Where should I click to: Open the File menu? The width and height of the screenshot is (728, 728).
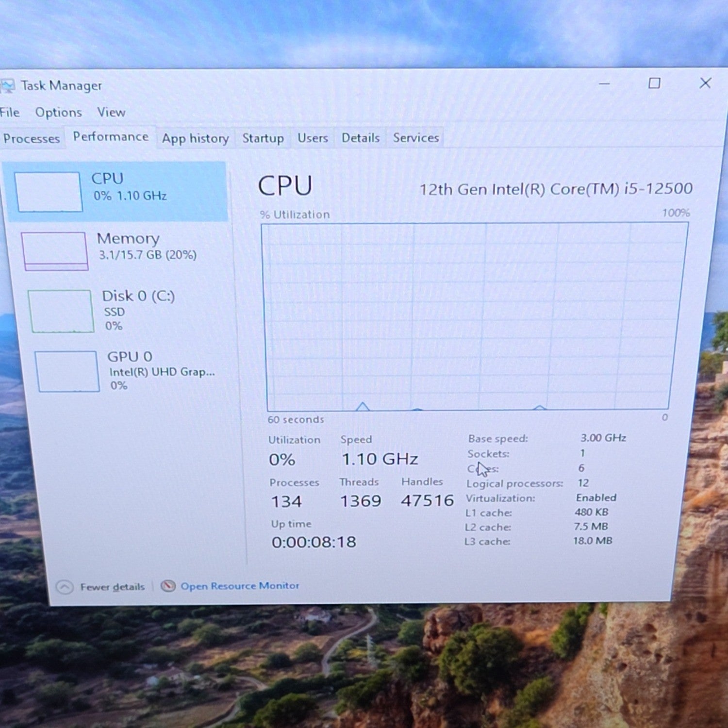[10, 113]
